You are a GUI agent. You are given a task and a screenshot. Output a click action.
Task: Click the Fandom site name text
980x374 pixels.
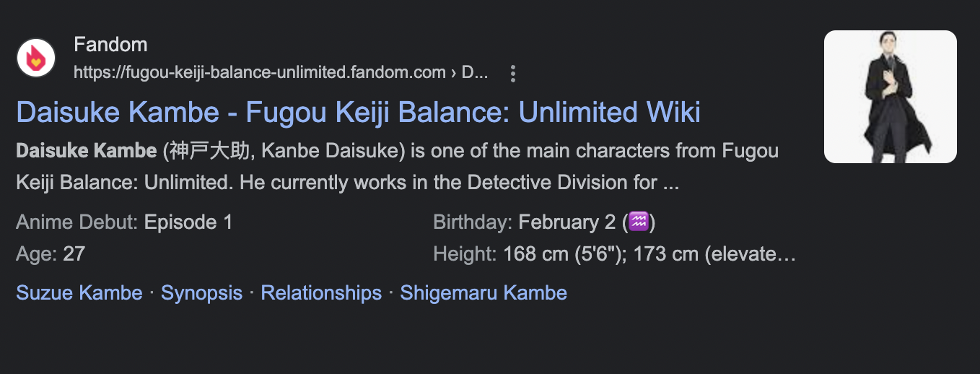(x=110, y=45)
